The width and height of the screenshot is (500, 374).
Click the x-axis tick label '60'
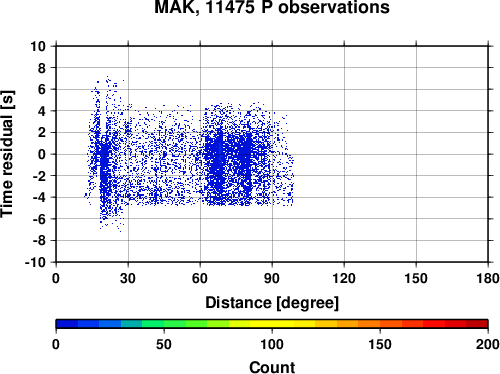[200, 278]
